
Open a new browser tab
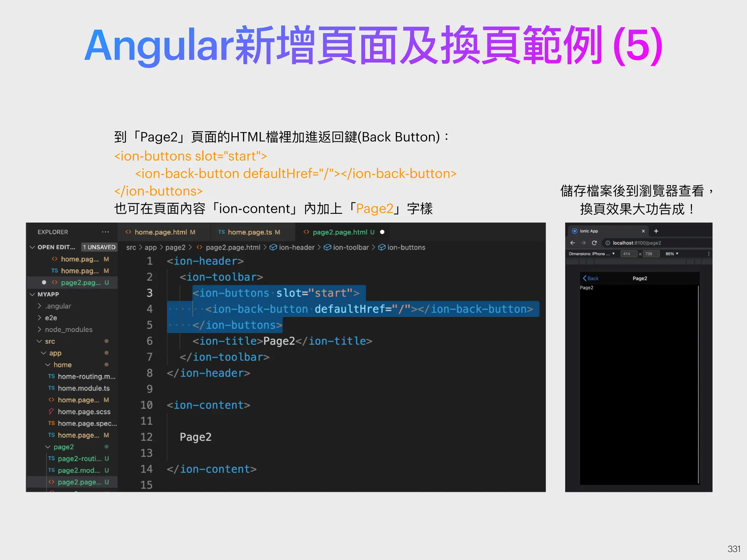point(656,231)
